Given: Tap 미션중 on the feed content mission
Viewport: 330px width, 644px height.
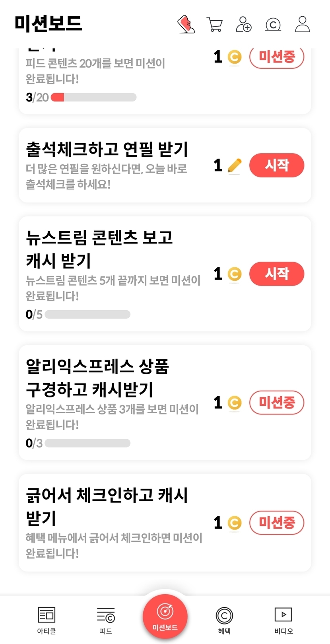Looking at the screenshot, I should [x=276, y=58].
